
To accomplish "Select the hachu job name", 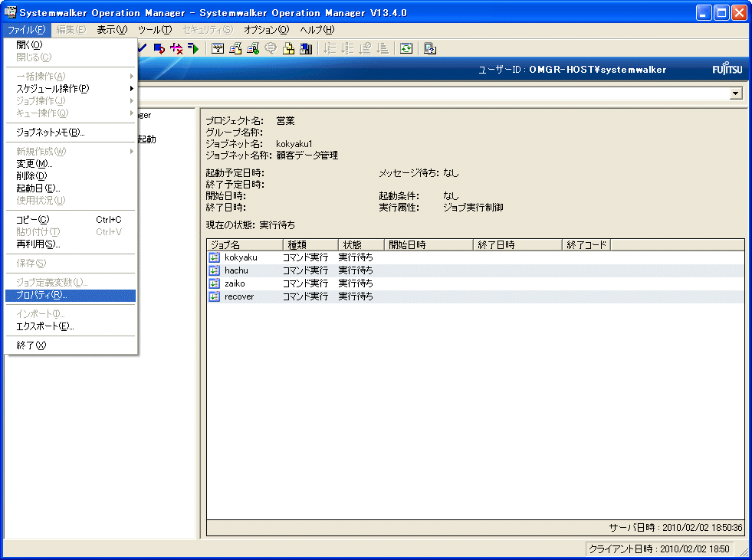I will point(236,270).
